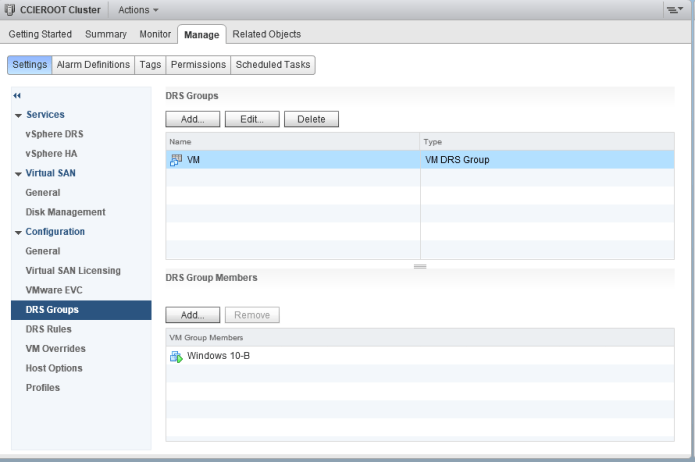Select vSphere HA in Services

pyautogui.click(x=51, y=153)
